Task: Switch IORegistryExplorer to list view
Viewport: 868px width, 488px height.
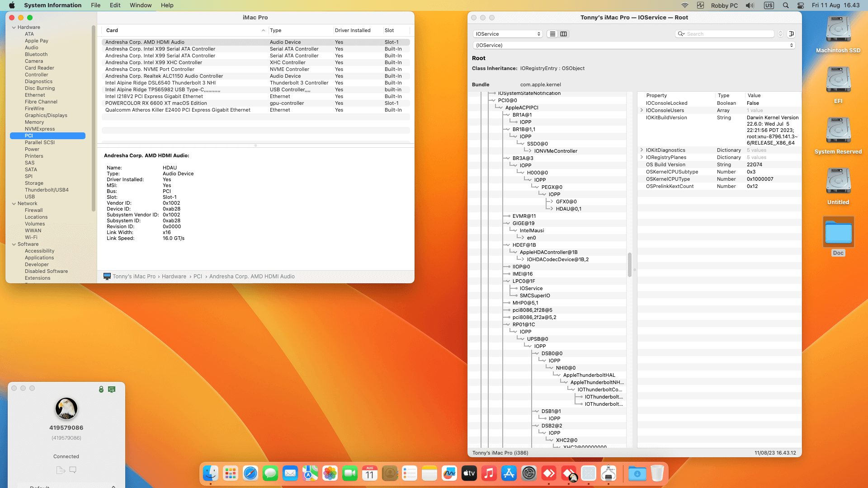Action: [552, 34]
